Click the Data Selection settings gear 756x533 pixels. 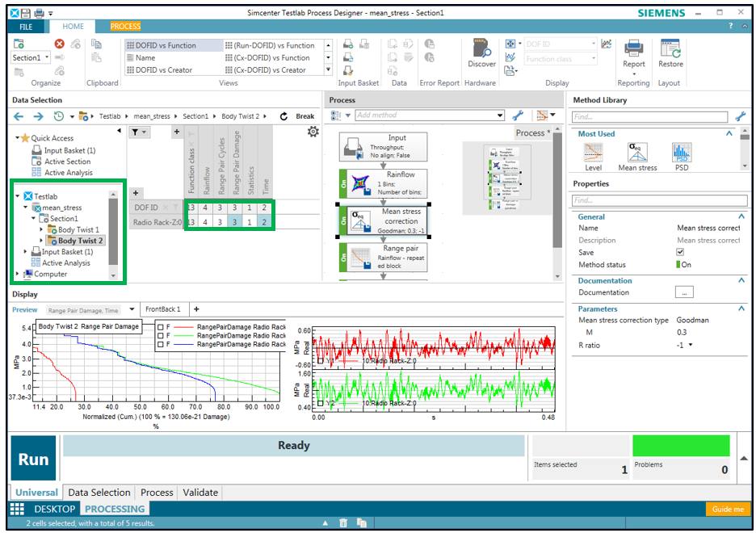(x=313, y=132)
